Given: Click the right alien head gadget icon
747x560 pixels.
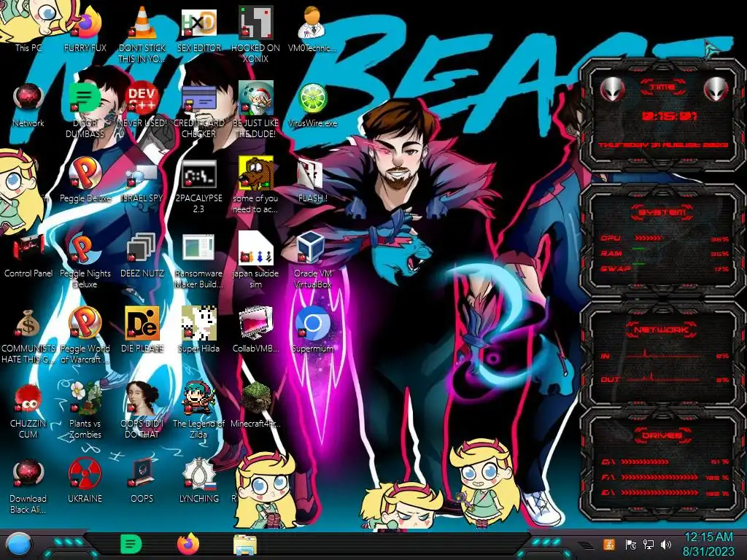Looking at the screenshot, I should (716, 88).
